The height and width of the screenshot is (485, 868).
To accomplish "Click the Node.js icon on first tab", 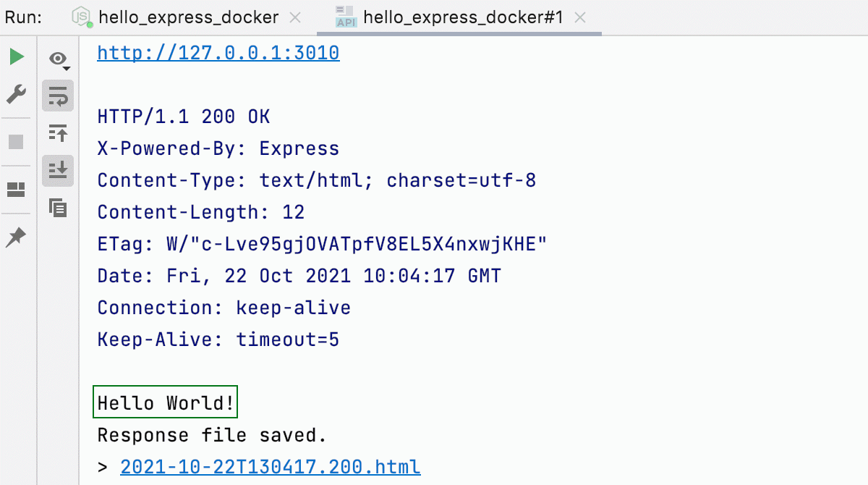I will 79,16.
